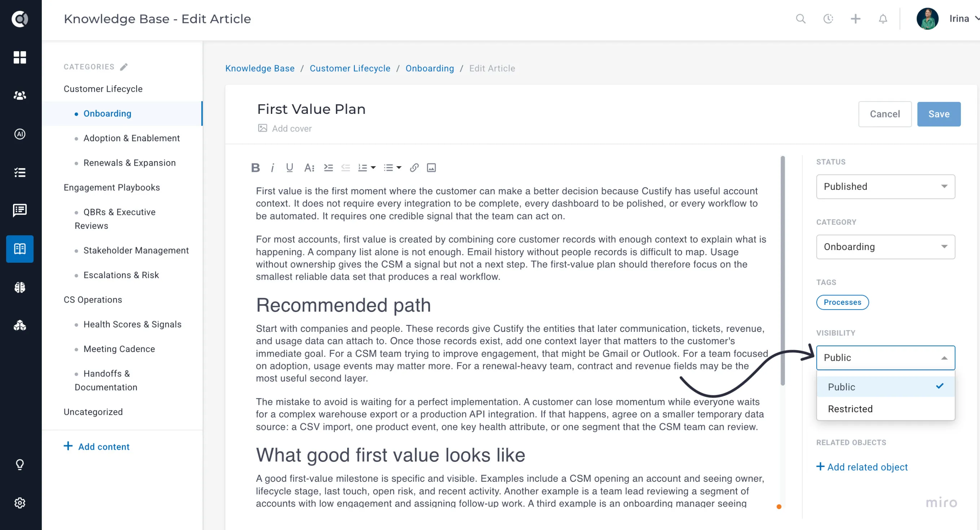The image size is (980, 530).
Task: Expand the Status dropdown showing Published
Action: (885, 187)
